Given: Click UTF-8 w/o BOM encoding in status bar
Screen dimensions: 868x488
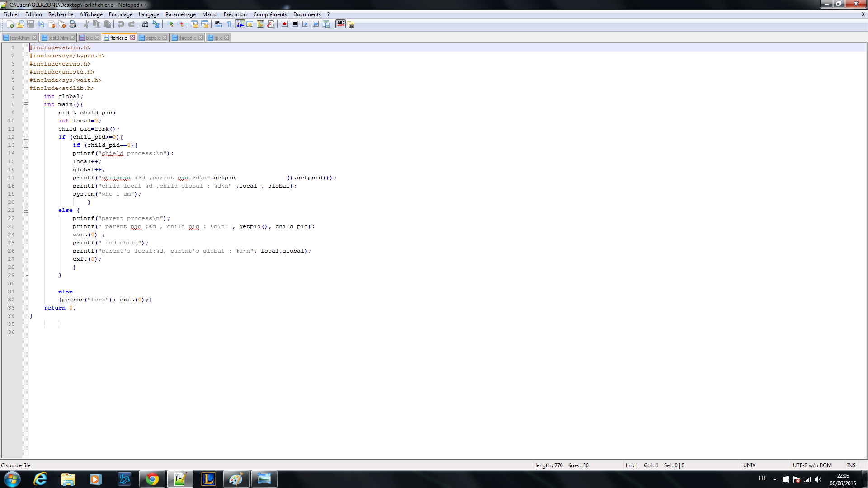Looking at the screenshot, I should point(812,465).
